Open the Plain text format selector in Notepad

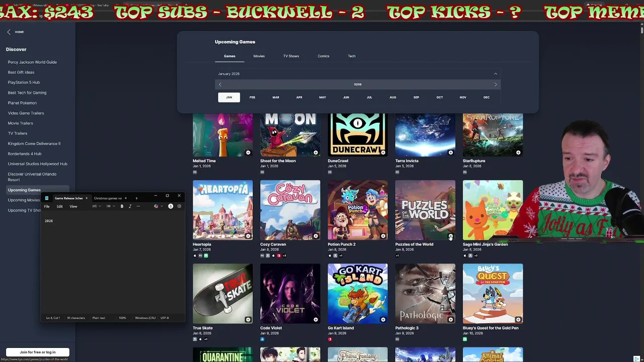point(99,318)
